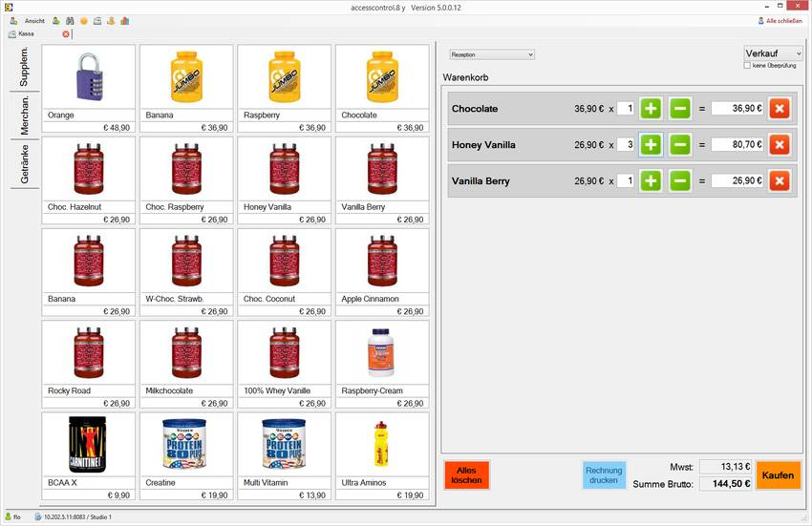This screenshot has height=526, width=812.
Task: Select the Apple Cinnamon product
Action: [x=382, y=273]
